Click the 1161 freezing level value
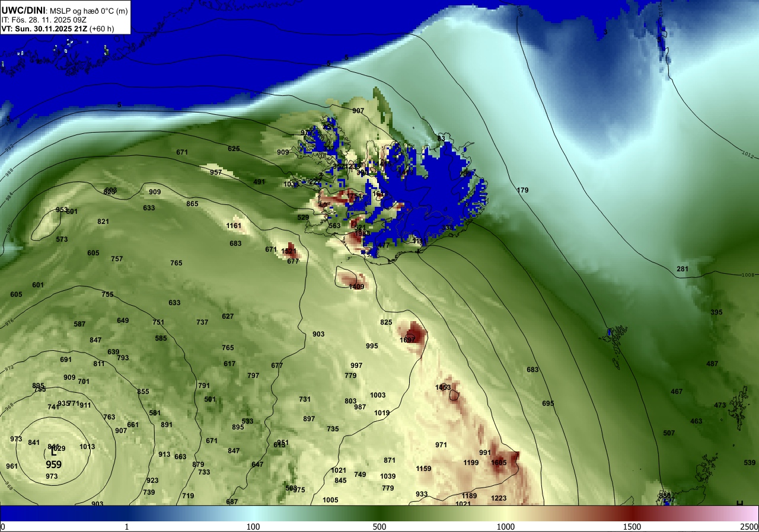 (234, 226)
